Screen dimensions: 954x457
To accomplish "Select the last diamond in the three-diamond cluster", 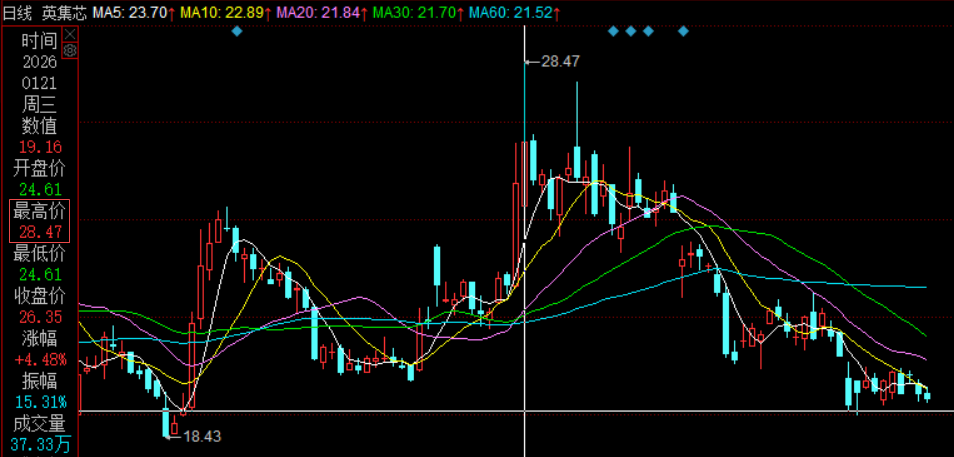I will [x=648, y=31].
